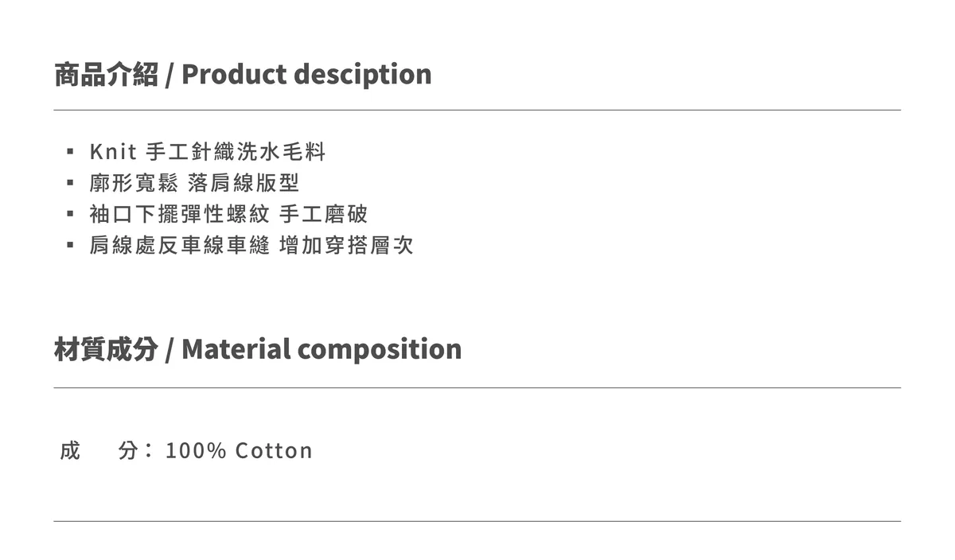Click the 肩線處反車線車縫 text
The width and height of the screenshot is (955, 560).
point(180,245)
